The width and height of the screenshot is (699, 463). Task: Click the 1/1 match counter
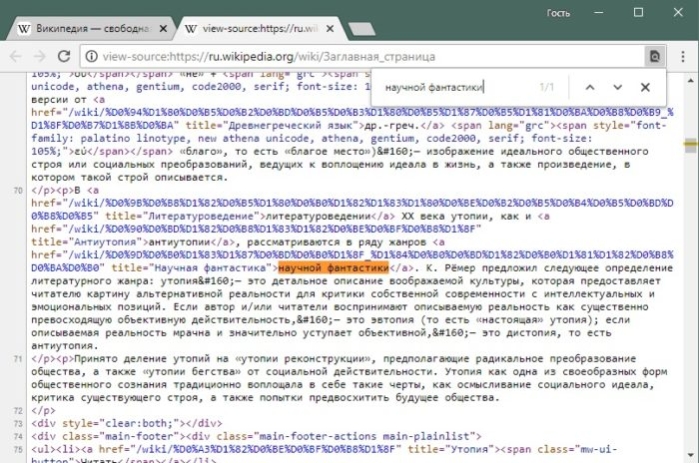pyautogui.click(x=547, y=87)
